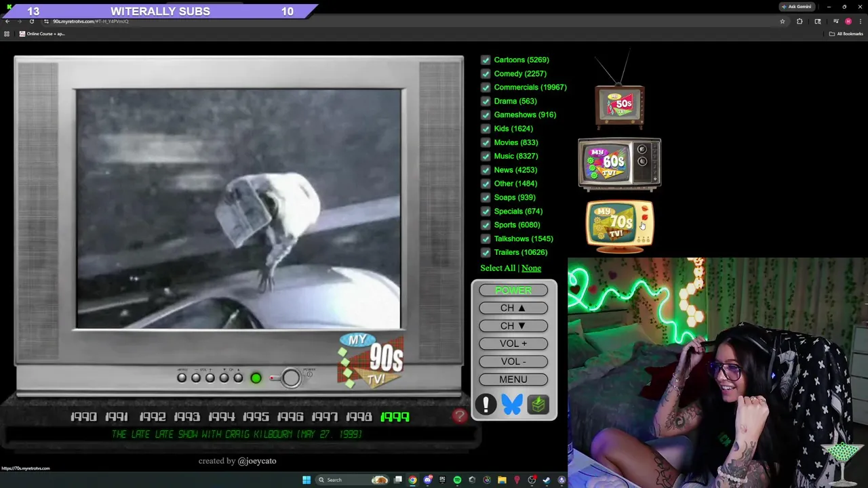Select the year 1998
This screenshot has width=868, height=488.
click(x=359, y=417)
